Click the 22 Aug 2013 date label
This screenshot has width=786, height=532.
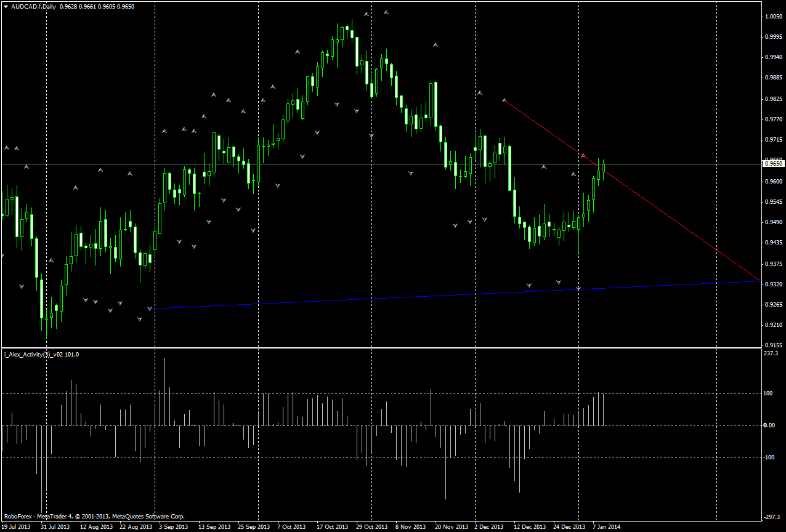click(136, 527)
